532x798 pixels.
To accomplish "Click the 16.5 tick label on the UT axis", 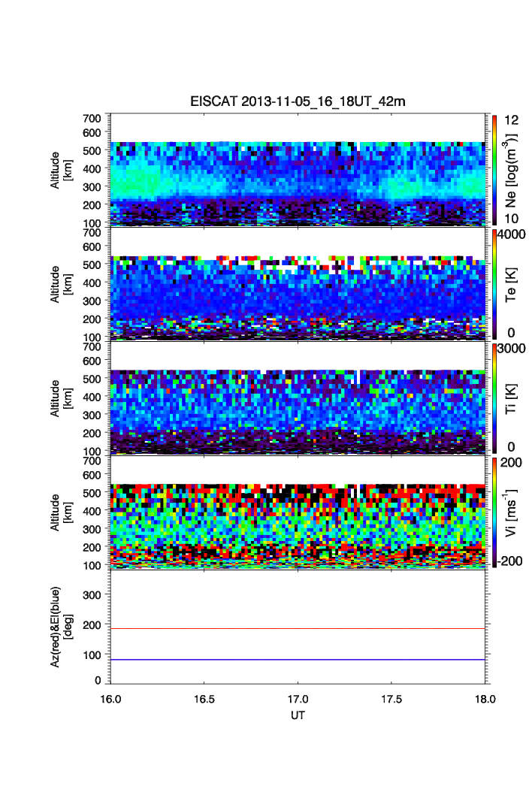I will click(204, 700).
